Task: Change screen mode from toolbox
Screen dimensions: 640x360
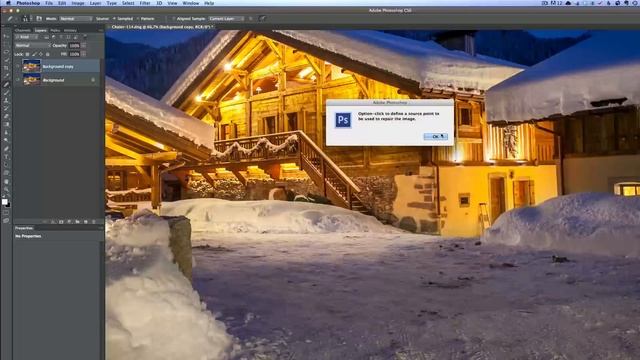Action: pyautogui.click(x=6, y=220)
